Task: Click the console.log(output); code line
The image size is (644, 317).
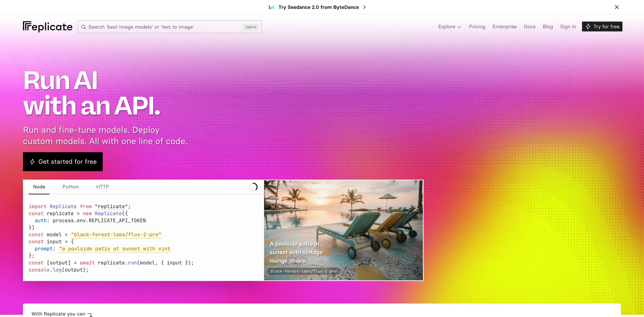Action: click(x=59, y=270)
